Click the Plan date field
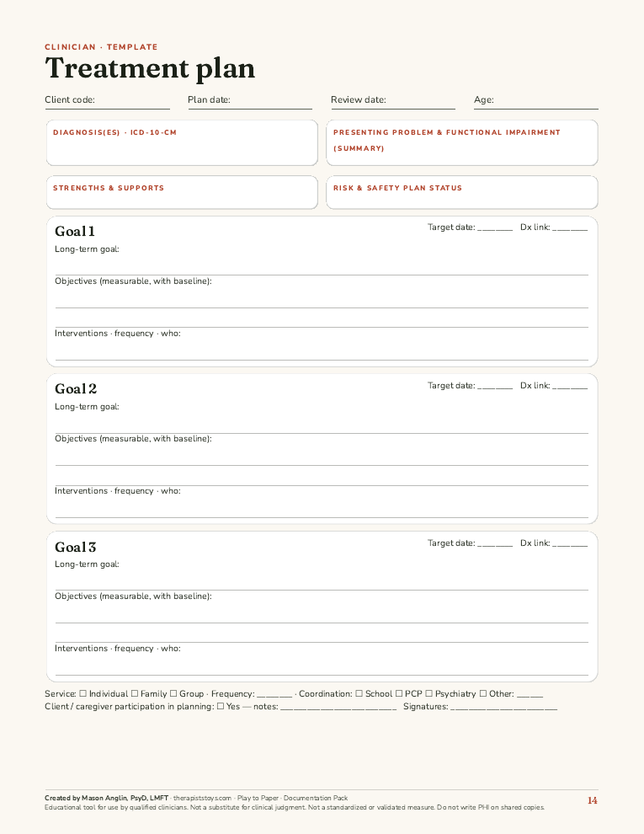This screenshot has height=834, width=644. pyautogui.click(x=250, y=100)
